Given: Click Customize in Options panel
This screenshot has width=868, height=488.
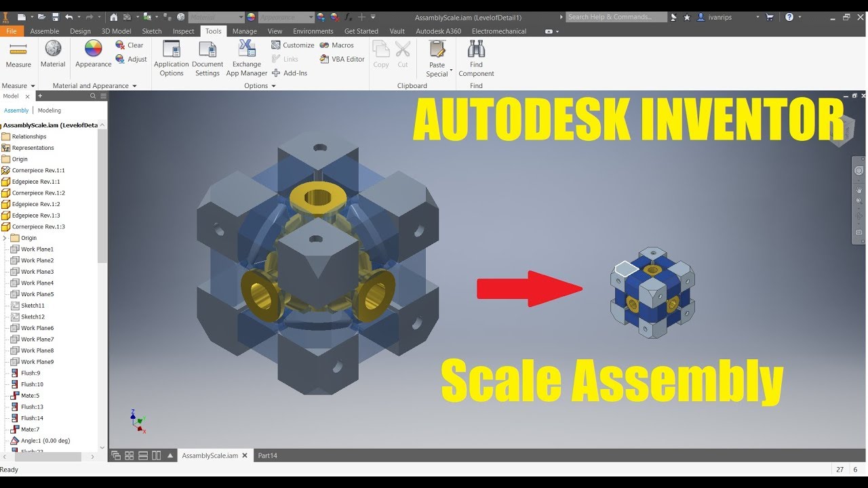Looking at the screenshot, I should (x=293, y=45).
